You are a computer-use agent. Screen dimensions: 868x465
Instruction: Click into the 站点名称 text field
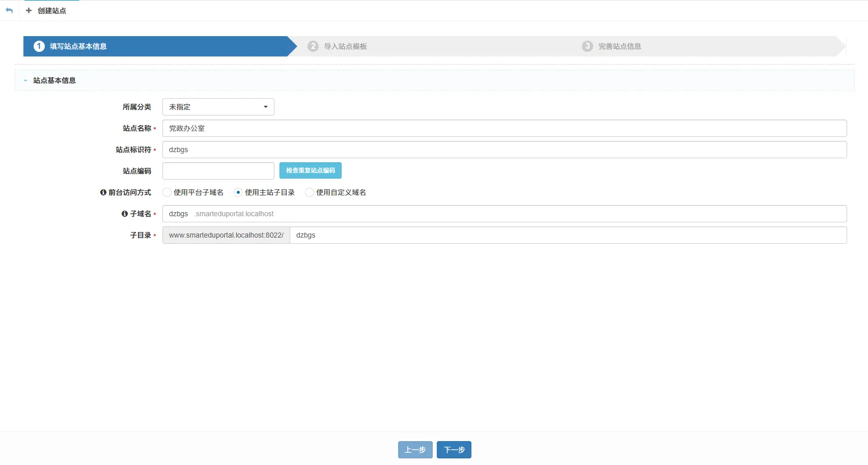click(x=504, y=128)
